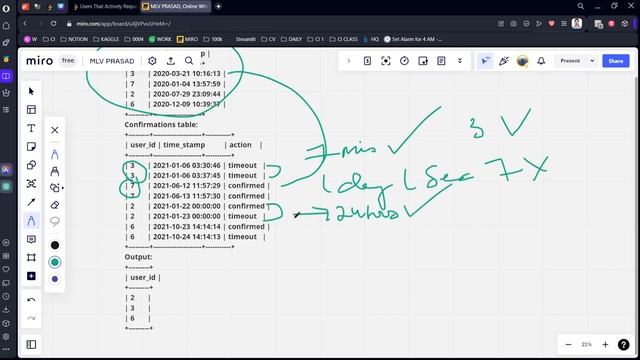640x360 pixels.
Task: Select the connection line arrow tool
Action: 31,202
